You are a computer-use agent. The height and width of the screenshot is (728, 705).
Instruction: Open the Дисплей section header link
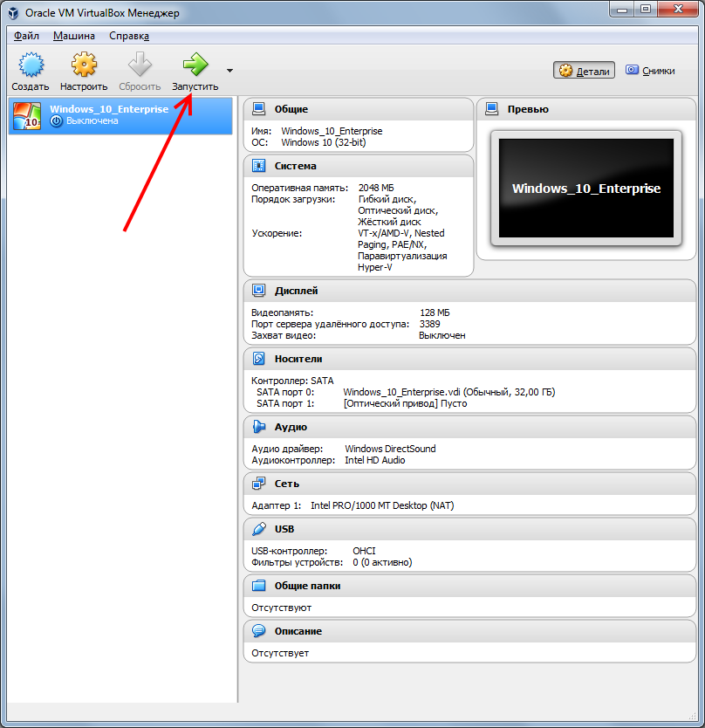click(296, 291)
